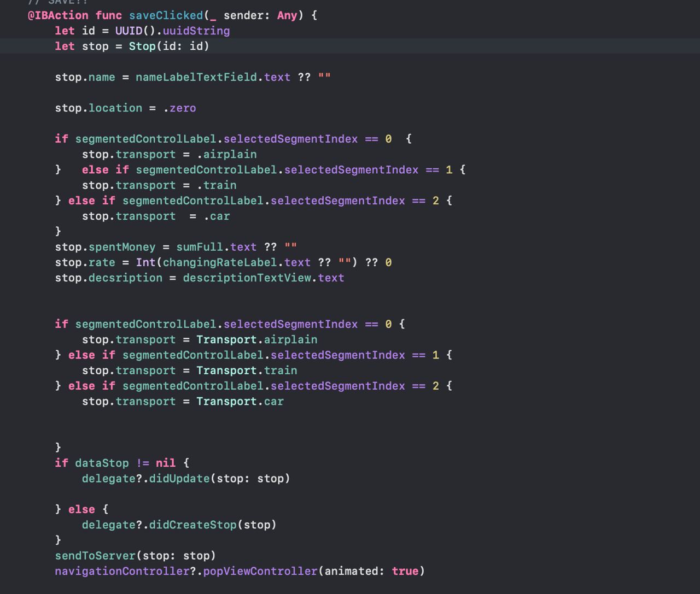Click Transport.car value
The image size is (700, 594).
[x=240, y=402]
